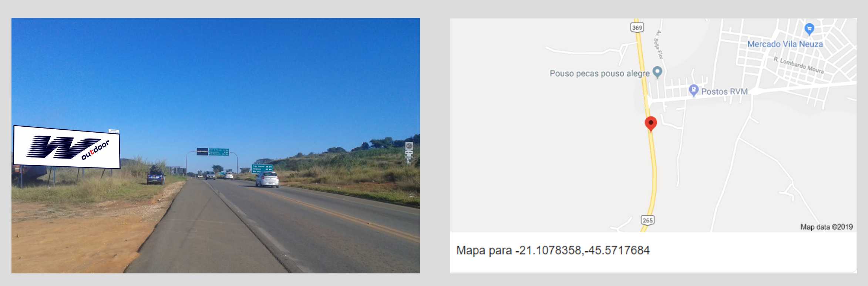Click the Mapa para coordinates caption
Viewport: 868px width, 286px height.
tap(553, 250)
